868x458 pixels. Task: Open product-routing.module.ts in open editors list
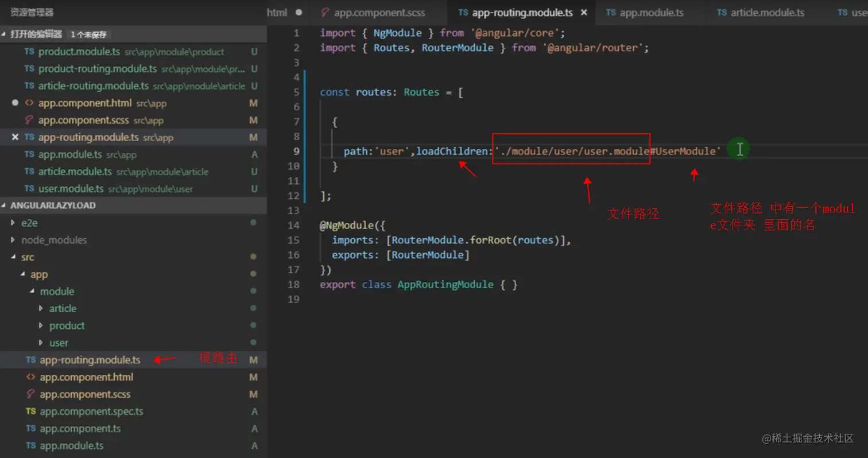tap(133, 69)
